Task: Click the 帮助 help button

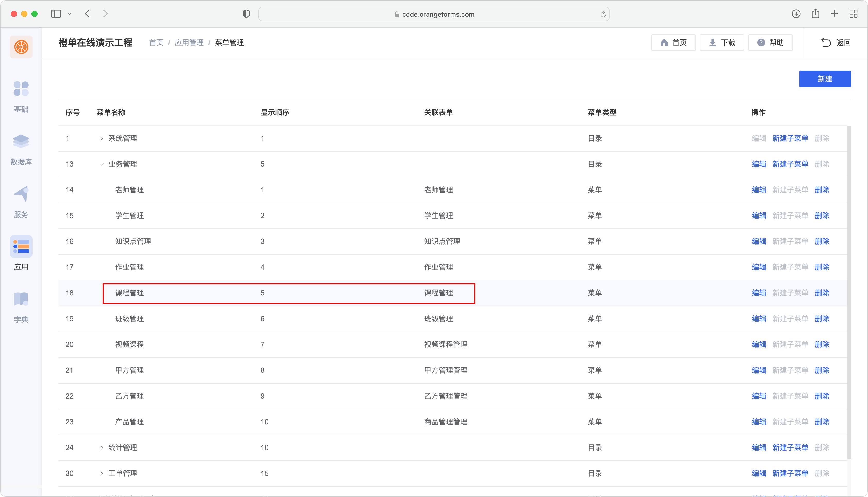Action: click(x=770, y=43)
